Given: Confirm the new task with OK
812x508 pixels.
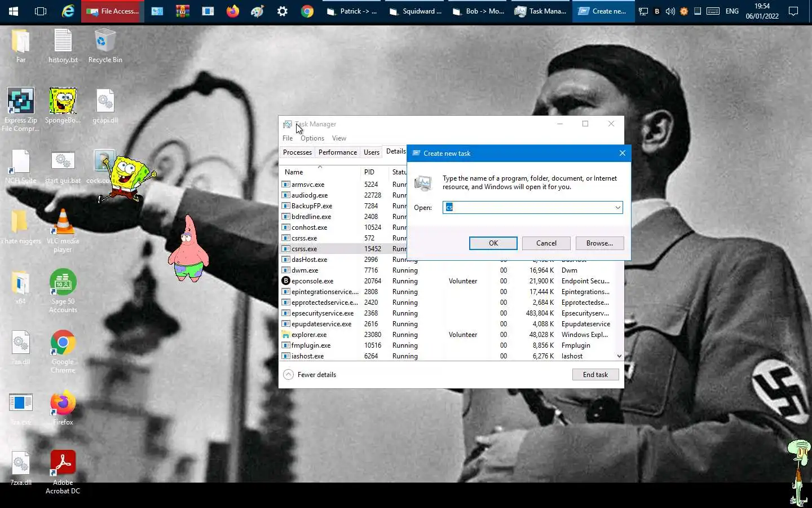Looking at the screenshot, I should (x=493, y=243).
